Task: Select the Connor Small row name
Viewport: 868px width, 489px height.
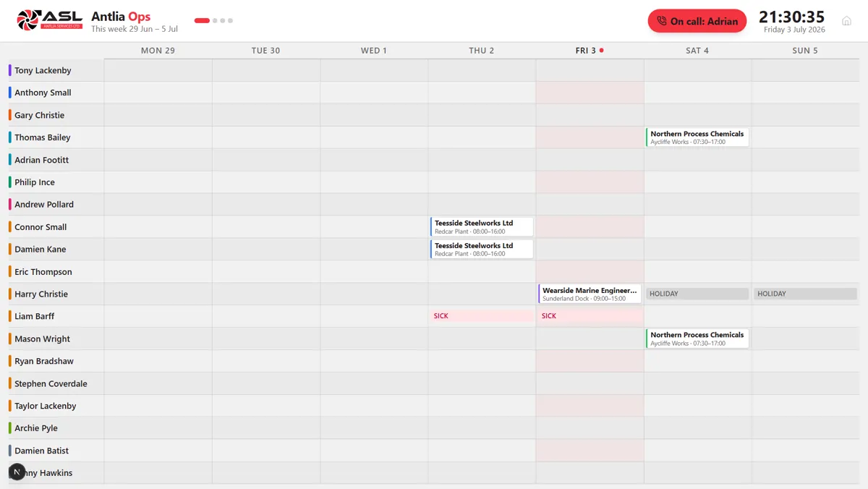Action: [41, 226]
